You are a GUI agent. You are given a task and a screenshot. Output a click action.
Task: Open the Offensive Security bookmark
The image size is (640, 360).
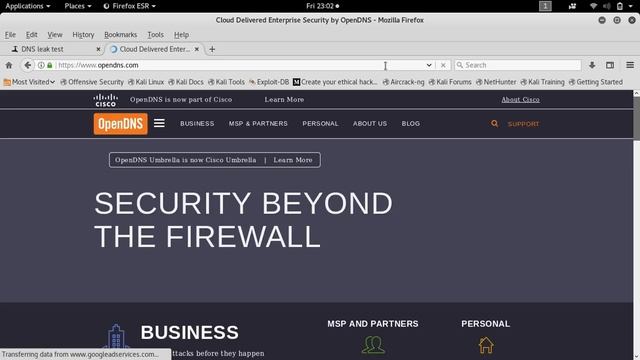tap(92, 82)
